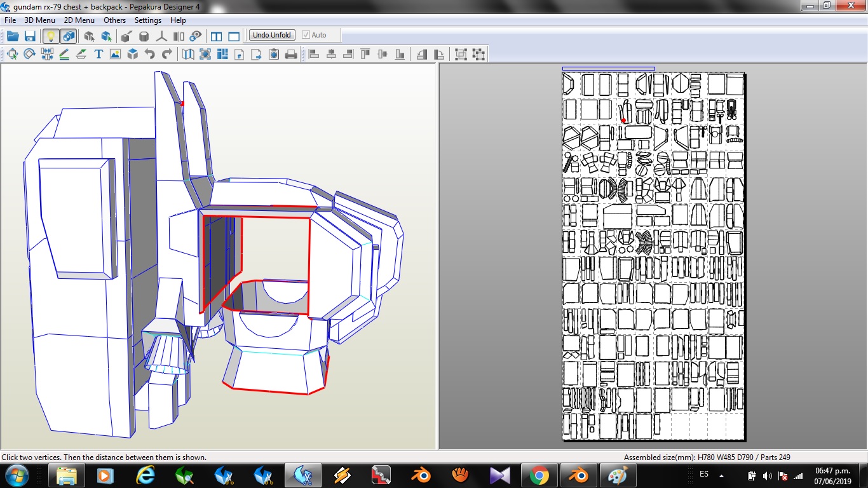The height and width of the screenshot is (488, 868).
Task: Open the Help menu
Action: 178,20
